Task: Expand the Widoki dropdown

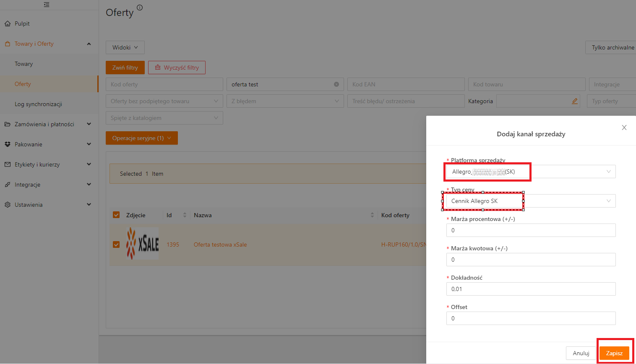Action: pyautogui.click(x=125, y=47)
